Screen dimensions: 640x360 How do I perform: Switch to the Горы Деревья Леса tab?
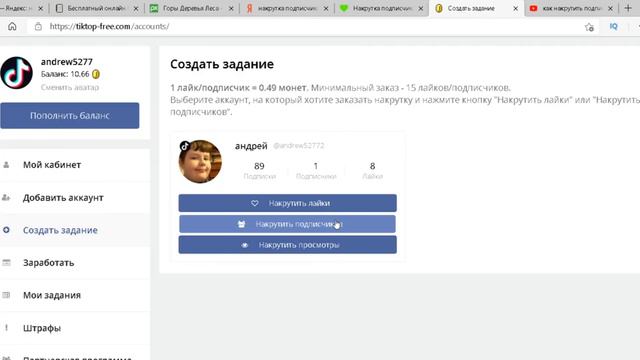pyautogui.click(x=191, y=8)
